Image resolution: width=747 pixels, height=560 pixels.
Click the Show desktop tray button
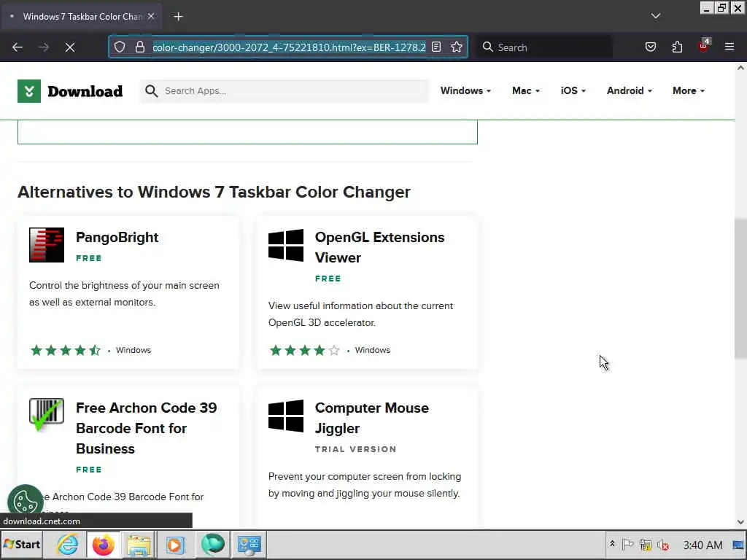[x=738, y=544]
